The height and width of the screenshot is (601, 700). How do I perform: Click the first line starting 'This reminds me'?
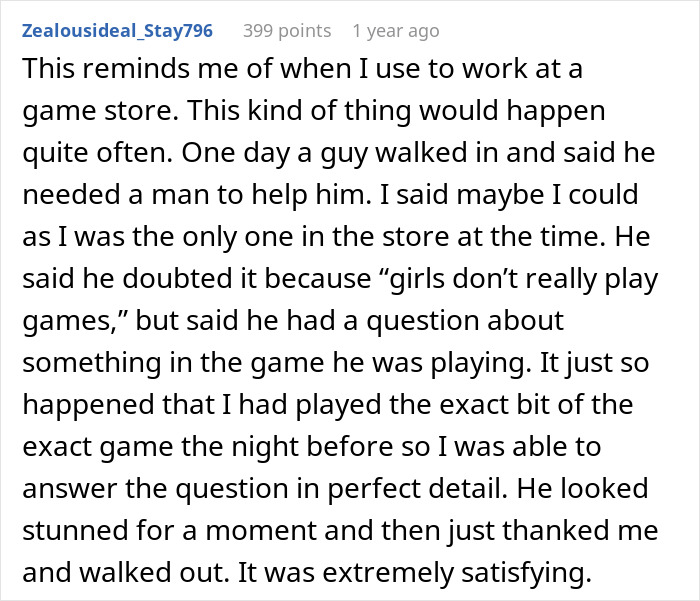point(302,69)
